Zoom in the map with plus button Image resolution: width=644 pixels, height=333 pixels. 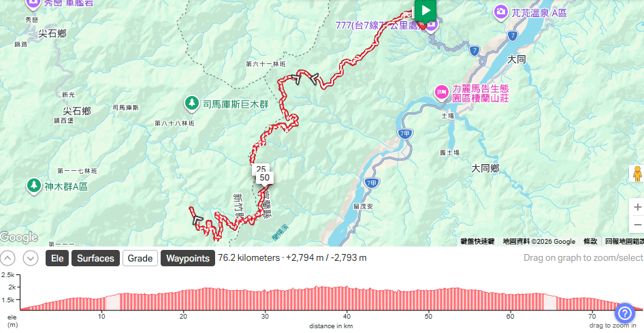coord(637,207)
